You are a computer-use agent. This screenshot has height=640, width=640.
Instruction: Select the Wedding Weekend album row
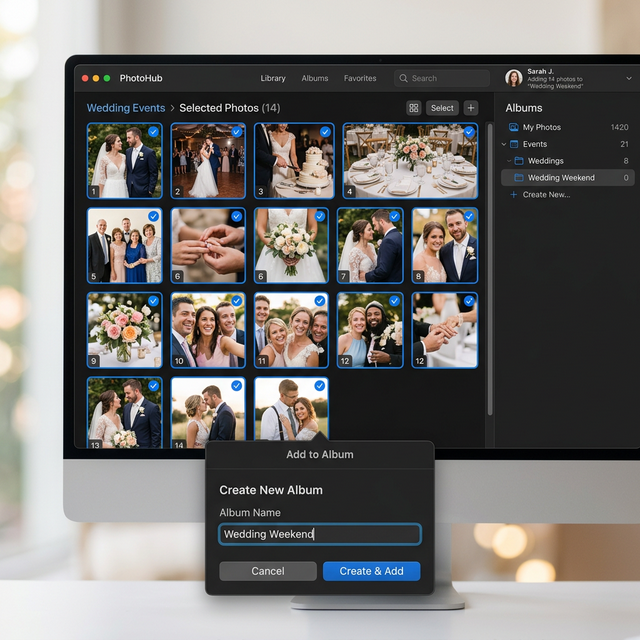coord(568,178)
